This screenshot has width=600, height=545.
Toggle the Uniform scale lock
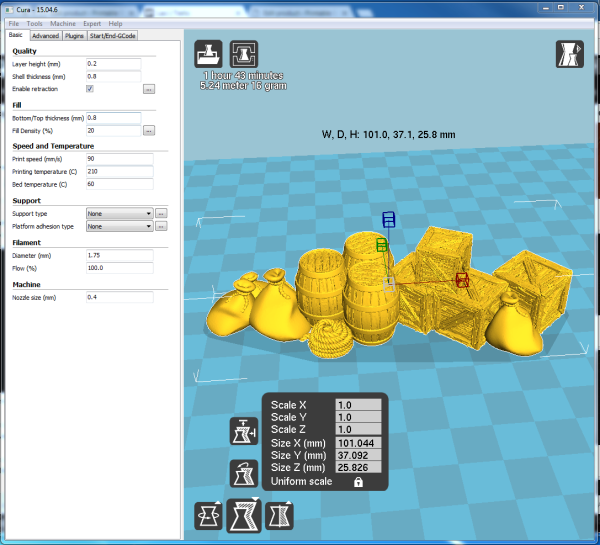pos(357,482)
